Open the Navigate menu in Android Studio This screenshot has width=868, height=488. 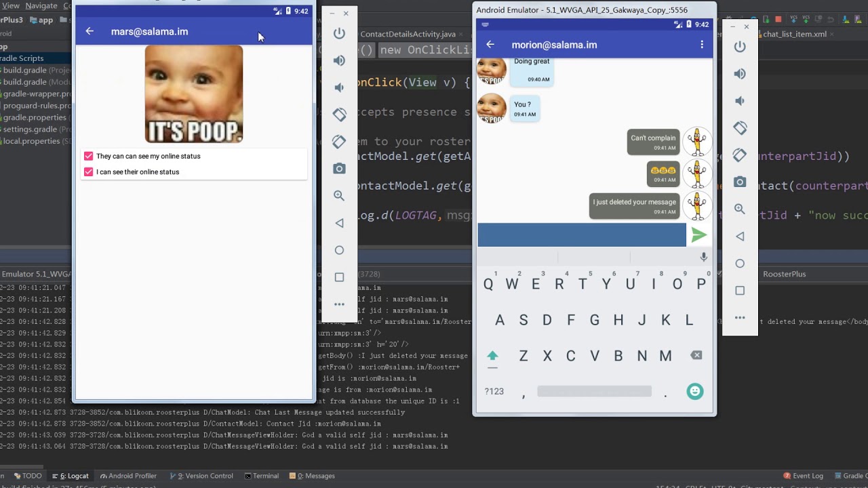41,5
